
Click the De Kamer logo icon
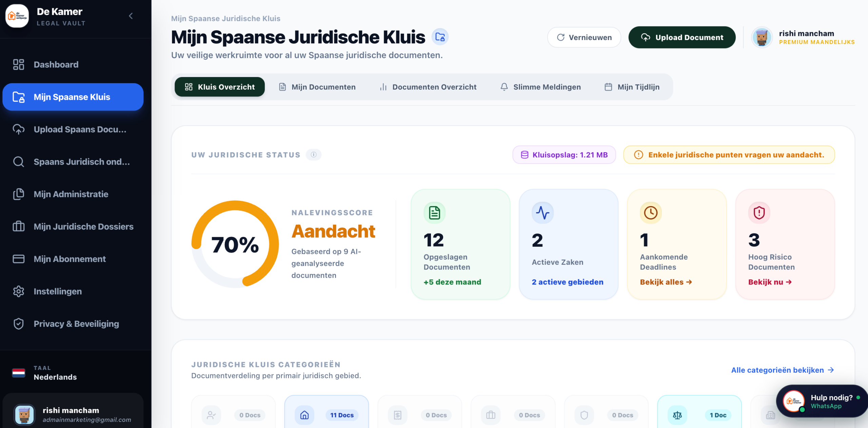[x=17, y=16]
